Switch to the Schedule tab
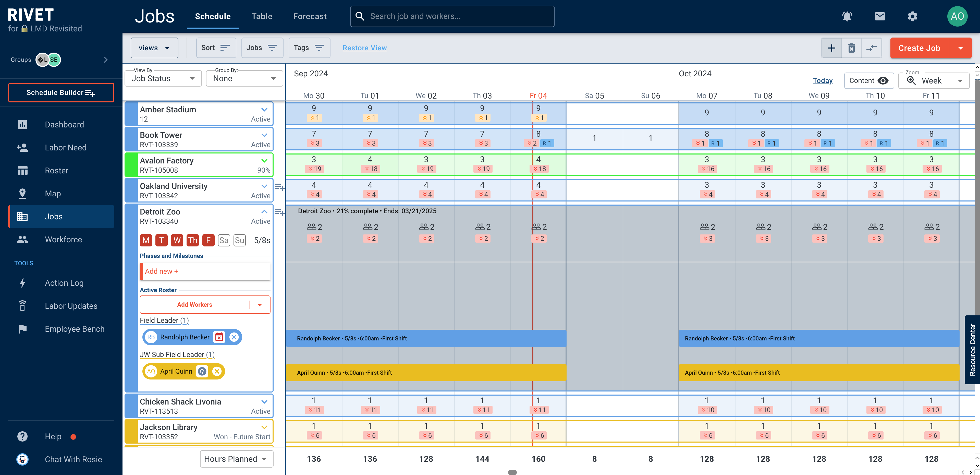This screenshot has width=980, height=475. coord(213,16)
